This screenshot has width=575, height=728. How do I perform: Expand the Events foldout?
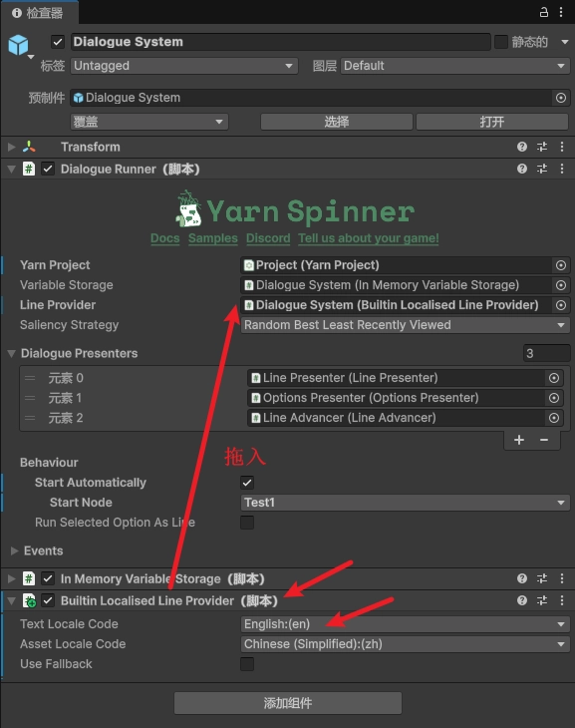pos(14,550)
